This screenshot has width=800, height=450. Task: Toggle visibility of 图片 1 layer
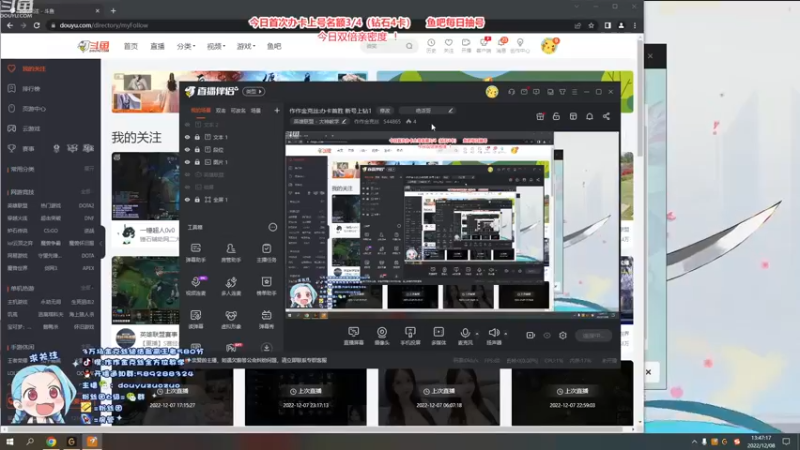tap(187, 162)
